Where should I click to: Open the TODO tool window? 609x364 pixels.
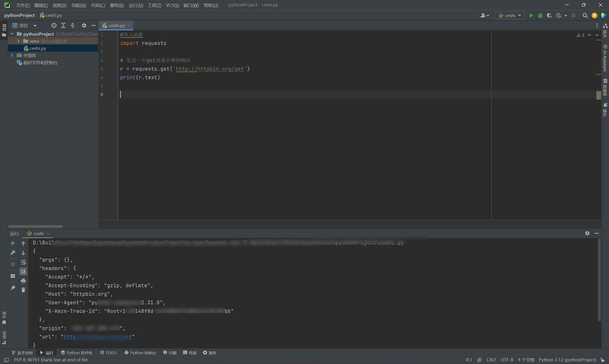(108, 353)
